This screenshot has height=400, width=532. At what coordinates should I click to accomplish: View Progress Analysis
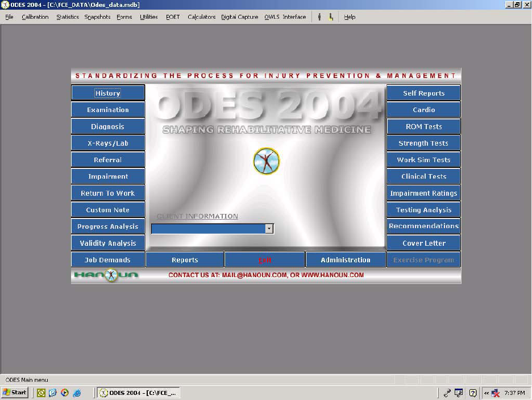pos(108,226)
